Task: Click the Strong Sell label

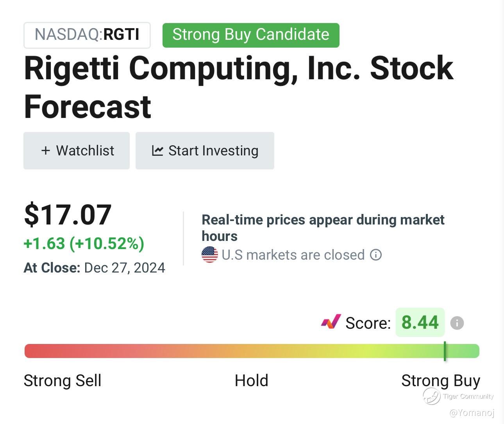Action: pos(63,381)
